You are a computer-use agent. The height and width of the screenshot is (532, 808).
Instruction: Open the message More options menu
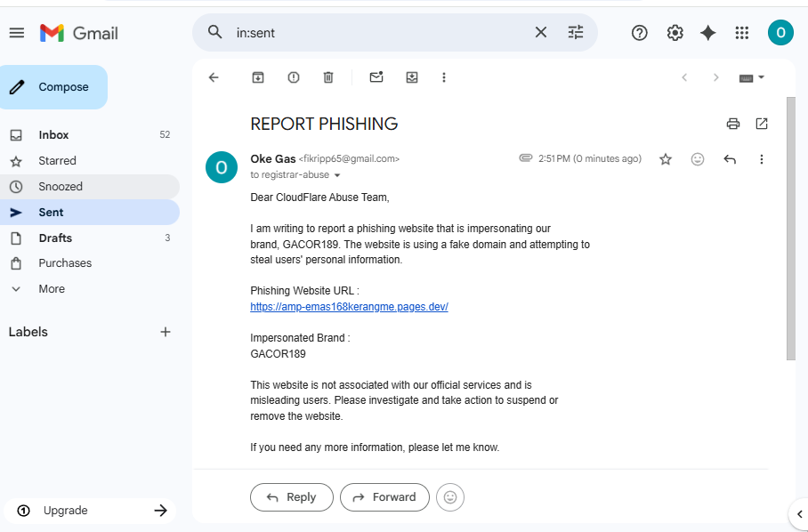tap(761, 159)
